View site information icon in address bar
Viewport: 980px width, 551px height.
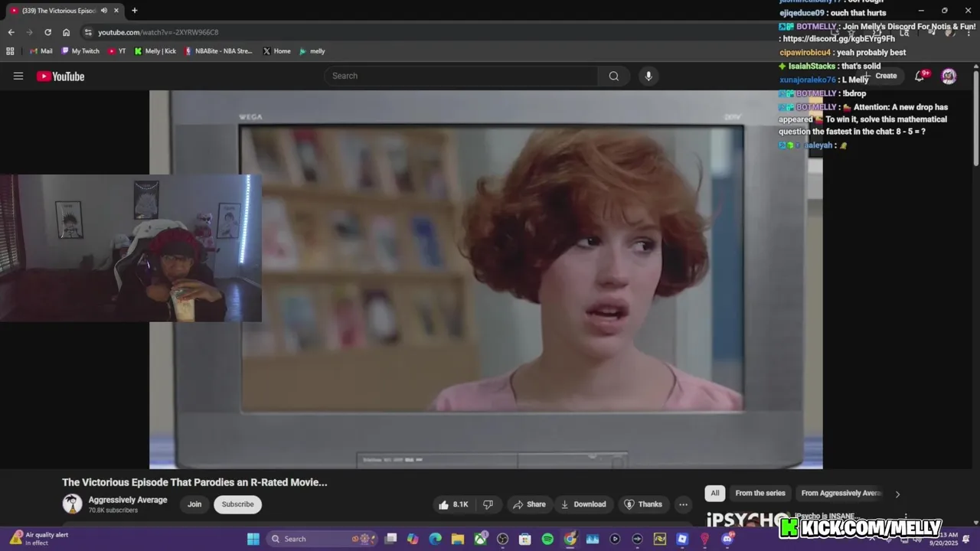[88, 32]
